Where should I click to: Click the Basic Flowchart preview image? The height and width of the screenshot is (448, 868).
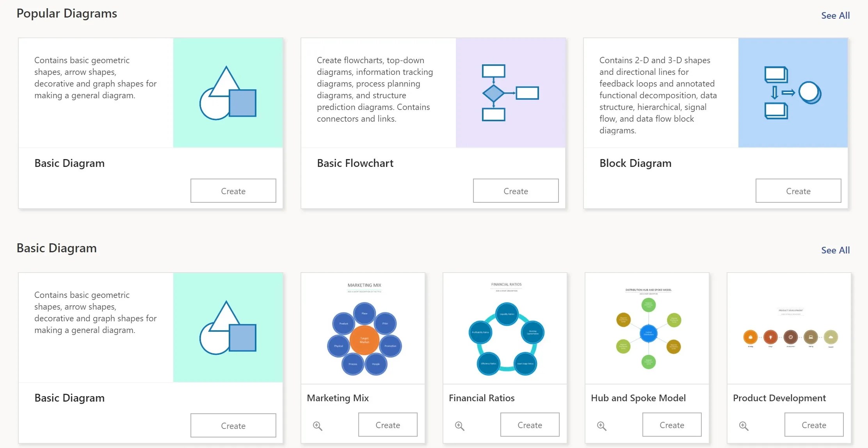pyautogui.click(x=510, y=92)
